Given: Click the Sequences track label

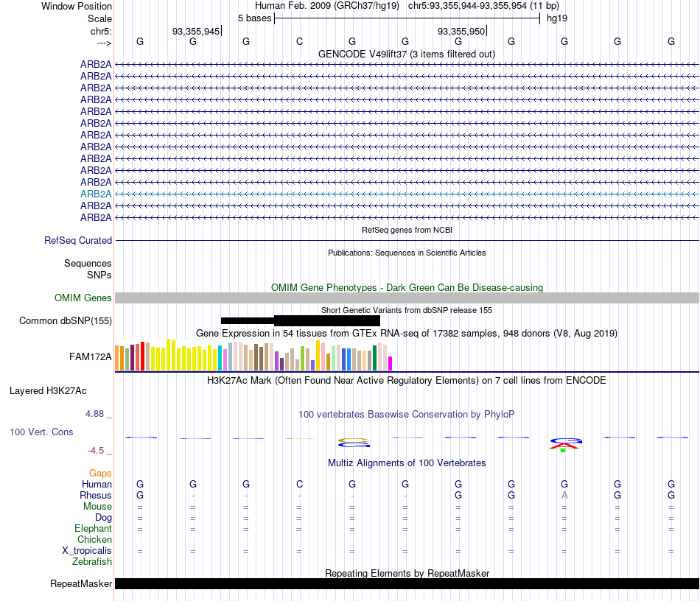Looking at the screenshot, I should pos(88,263).
